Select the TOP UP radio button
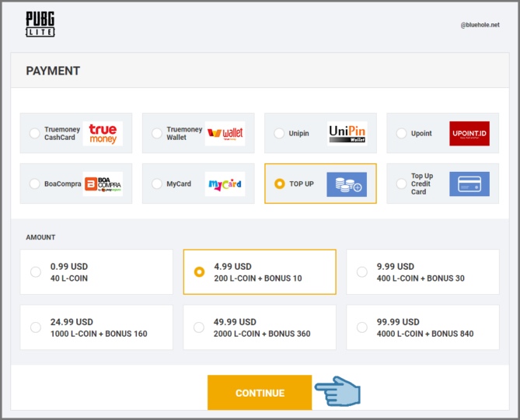 pyautogui.click(x=280, y=184)
